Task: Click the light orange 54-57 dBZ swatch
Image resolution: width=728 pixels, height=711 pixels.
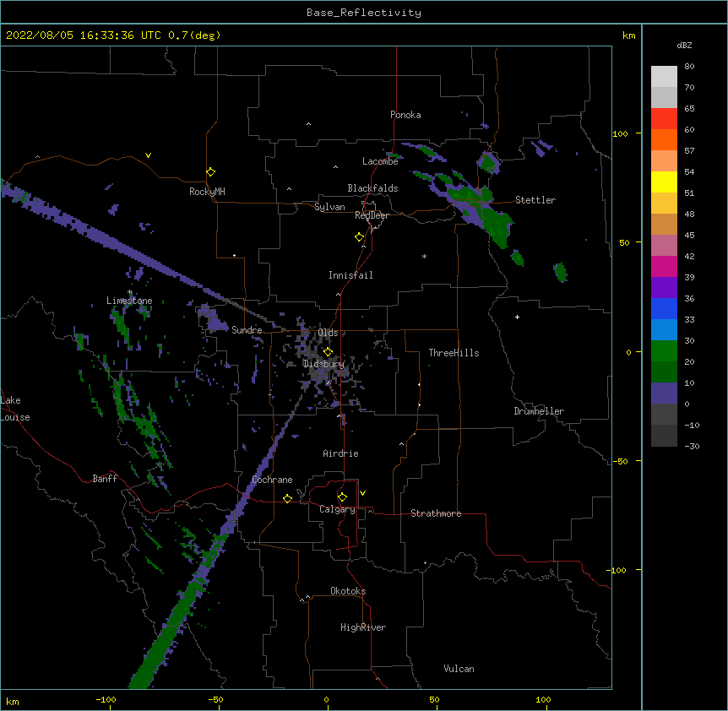Action: coord(664,161)
